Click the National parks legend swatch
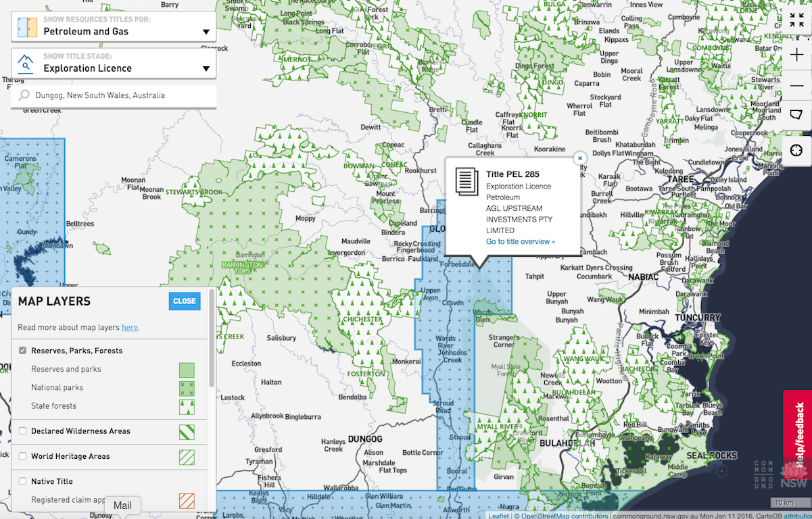This screenshot has width=812, height=519. pyautogui.click(x=187, y=388)
